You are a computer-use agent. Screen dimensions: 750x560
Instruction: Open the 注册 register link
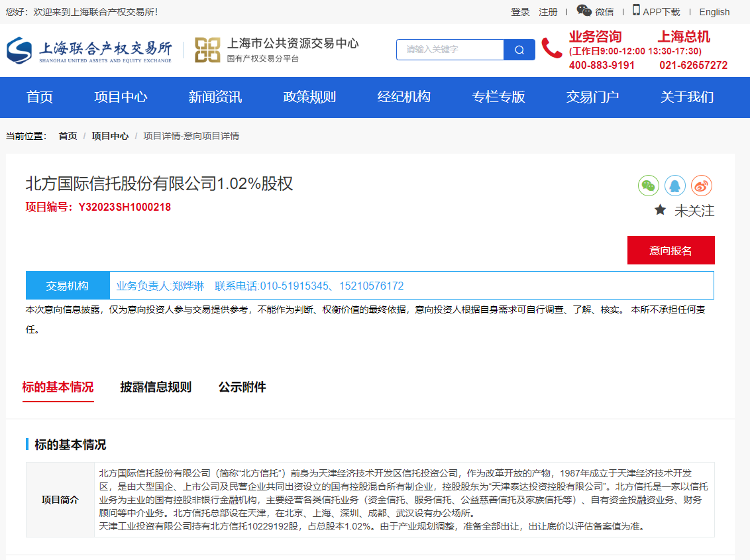(x=548, y=12)
